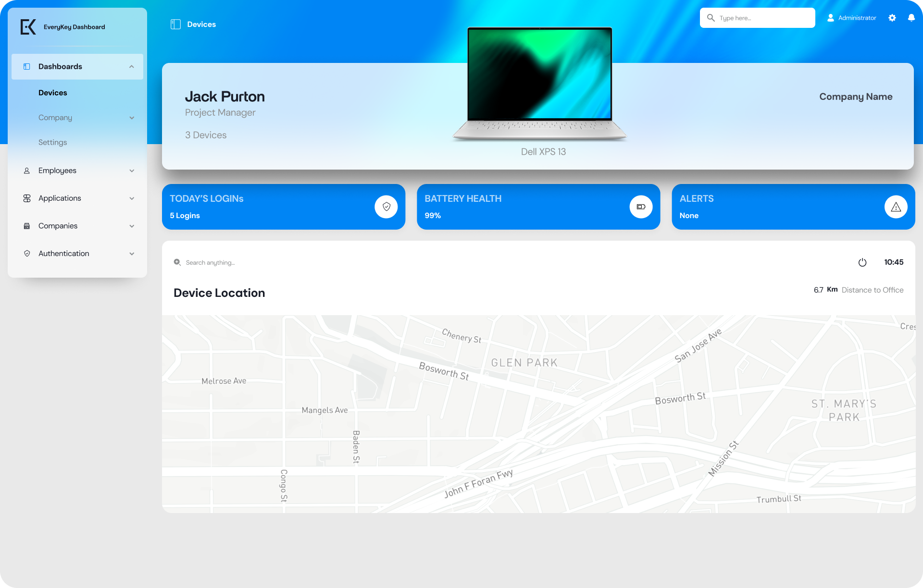Expand the Company submenu
The height and width of the screenshot is (588, 923).
[x=132, y=117]
